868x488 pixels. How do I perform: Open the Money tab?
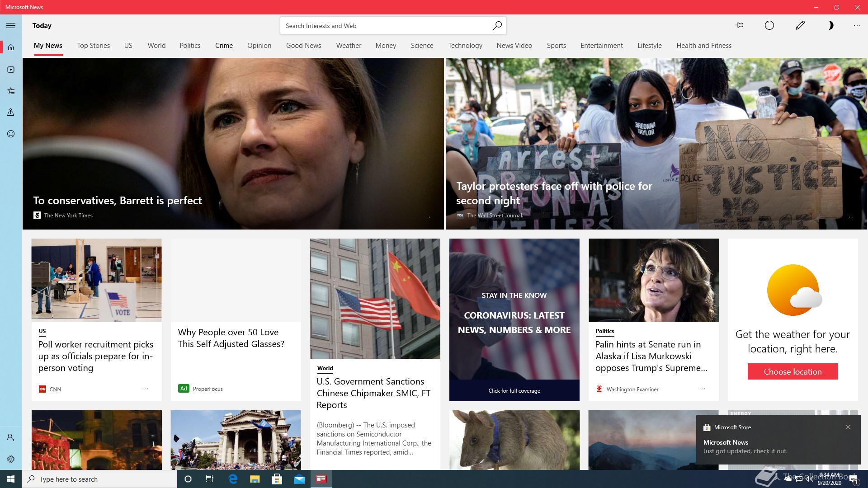386,46
